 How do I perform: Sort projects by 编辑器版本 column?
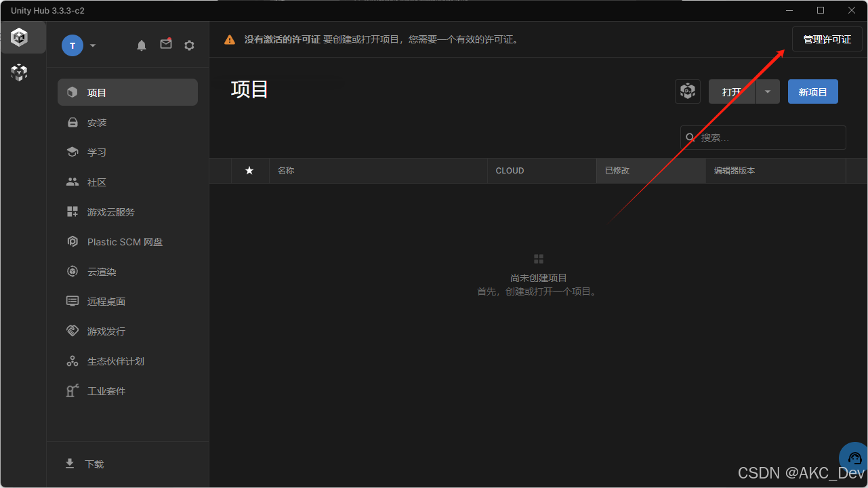click(776, 171)
